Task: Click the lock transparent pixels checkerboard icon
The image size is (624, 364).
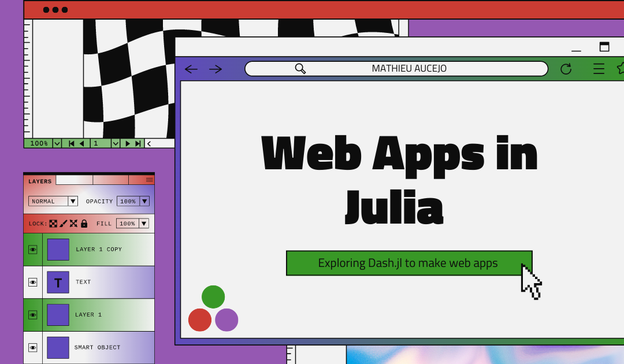Action: tap(53, 224)
